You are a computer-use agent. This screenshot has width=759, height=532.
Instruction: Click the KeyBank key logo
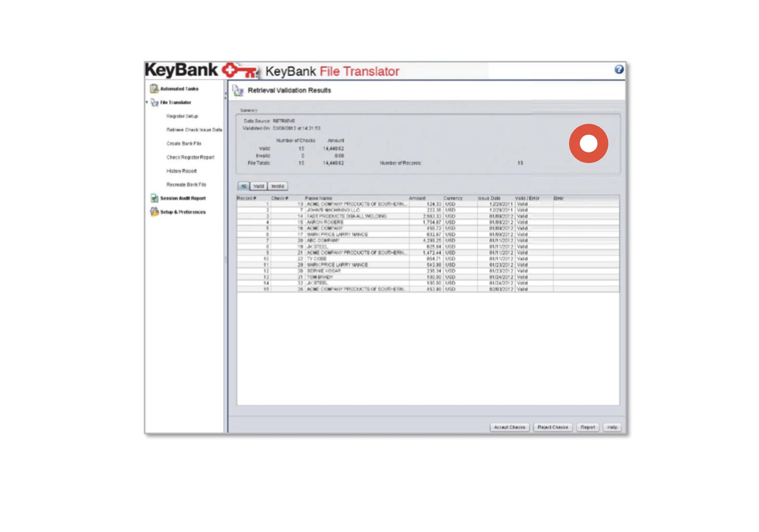click(240, 71)
